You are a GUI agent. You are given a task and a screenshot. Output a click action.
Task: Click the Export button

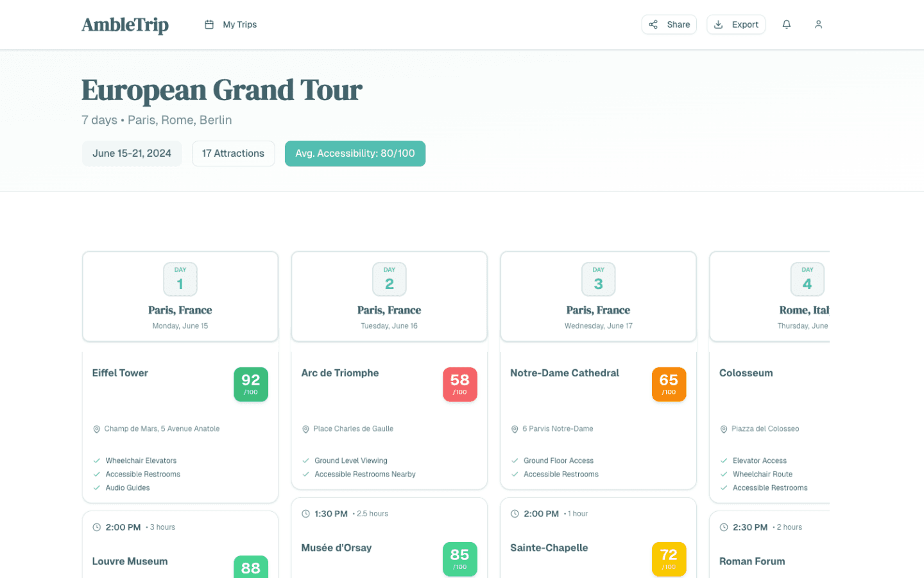[x=736, y=24]
